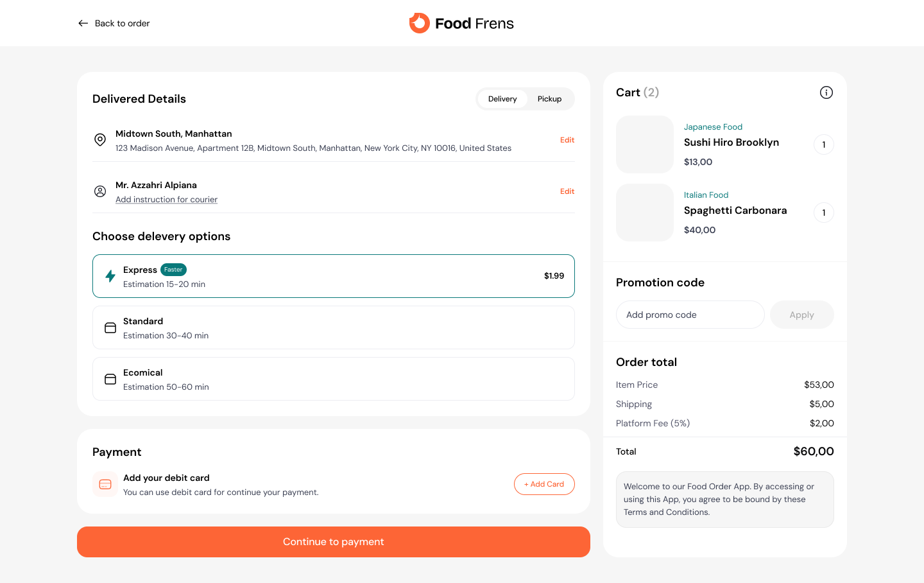Focus the Add promo code field
Viewport: 924px width, 583px height.
pyautogui.click(x=690, y=315)
